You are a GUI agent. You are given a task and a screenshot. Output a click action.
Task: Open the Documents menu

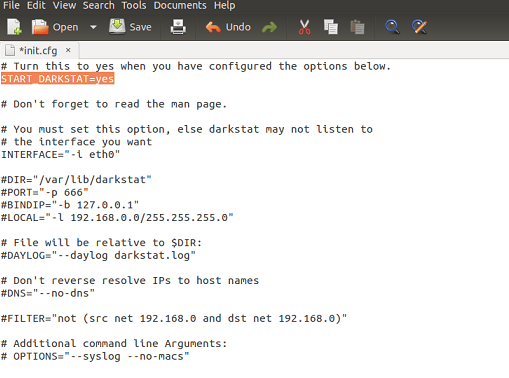180,6
